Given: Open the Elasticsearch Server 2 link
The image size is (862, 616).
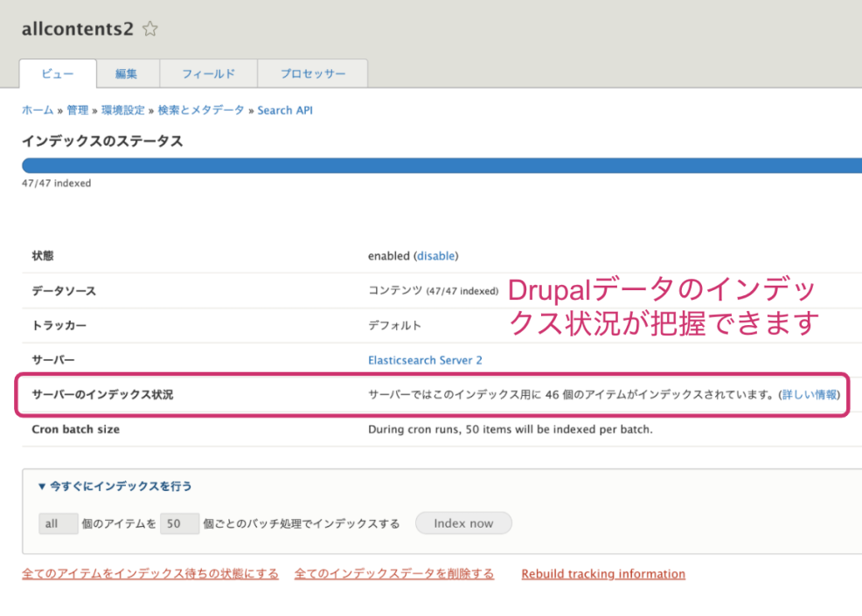Looking at the screenshot, I should coord(425,361).
